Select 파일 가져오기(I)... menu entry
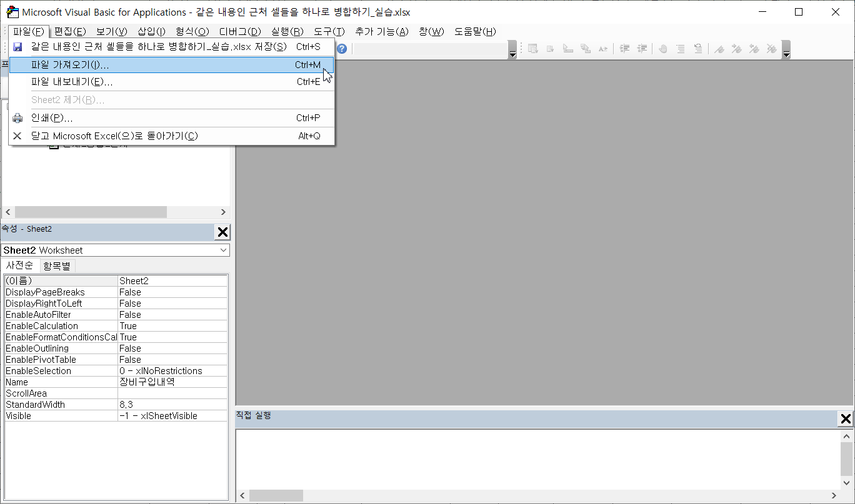The height and width of the screenshot is (504, 855). click(171, 65)
